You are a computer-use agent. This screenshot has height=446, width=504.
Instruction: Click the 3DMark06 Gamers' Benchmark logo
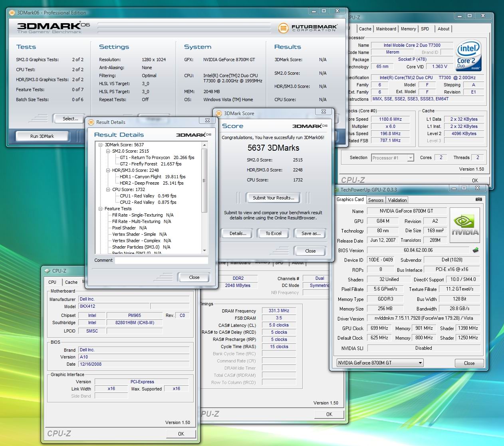[53, 28]
